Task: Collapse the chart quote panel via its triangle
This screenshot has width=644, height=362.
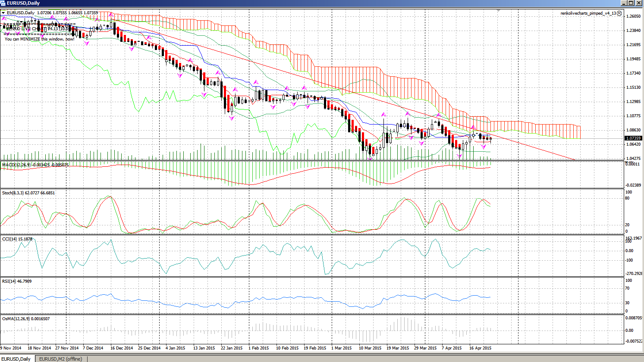Action: [x=3, y=13]
